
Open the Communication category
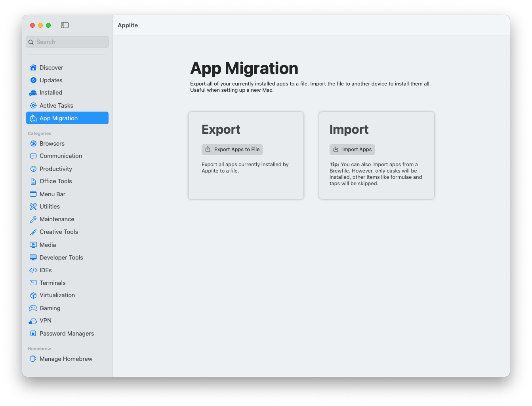(67, 156)
